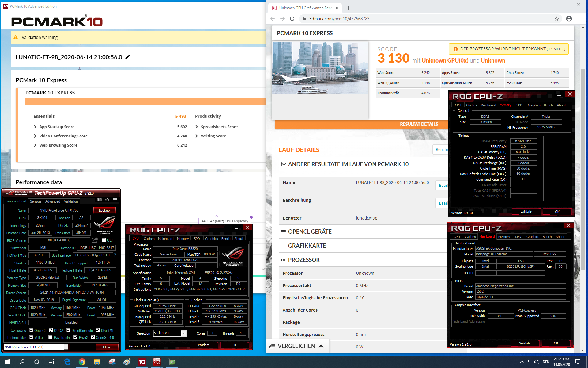The image size is (588, 368).
Task: Click the RESULTAT DETAILS orange button
Action: [419, 124]
